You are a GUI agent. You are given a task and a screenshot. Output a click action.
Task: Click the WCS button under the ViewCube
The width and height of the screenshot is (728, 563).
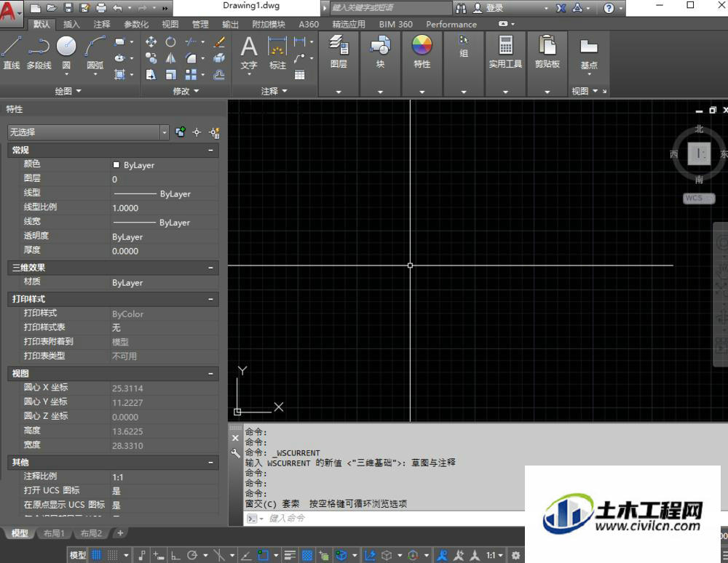pos(699,199)
